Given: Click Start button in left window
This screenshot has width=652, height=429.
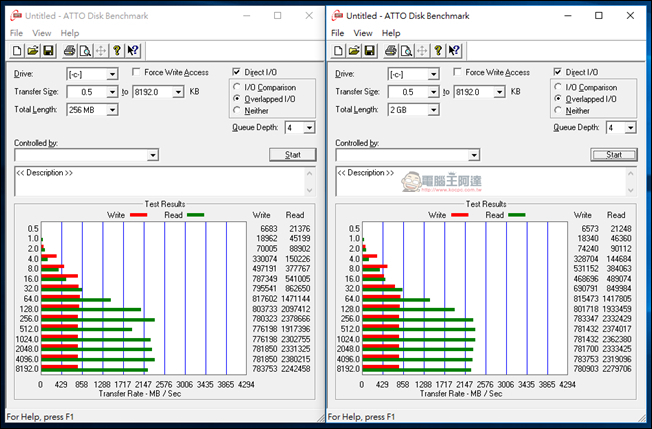Looking at the screenshot, I should click(293, 155).
